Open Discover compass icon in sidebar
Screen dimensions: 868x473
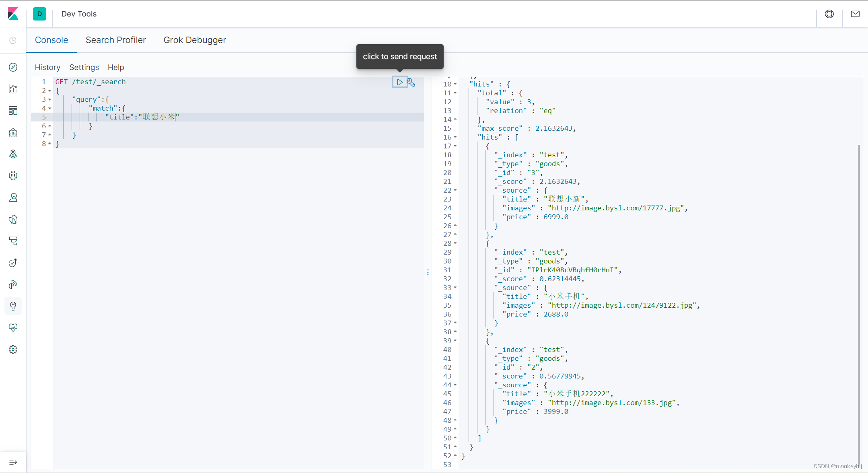(13, 67)
